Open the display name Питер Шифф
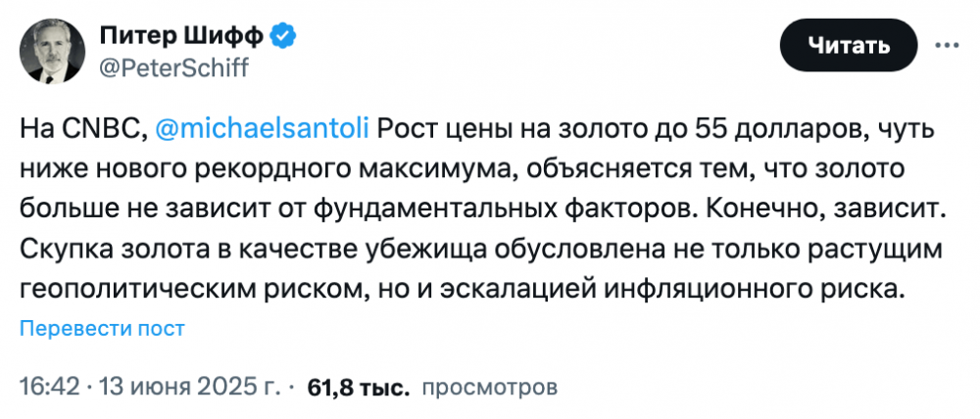Screen dimensions: 980x419 click(x=181, y=37)
